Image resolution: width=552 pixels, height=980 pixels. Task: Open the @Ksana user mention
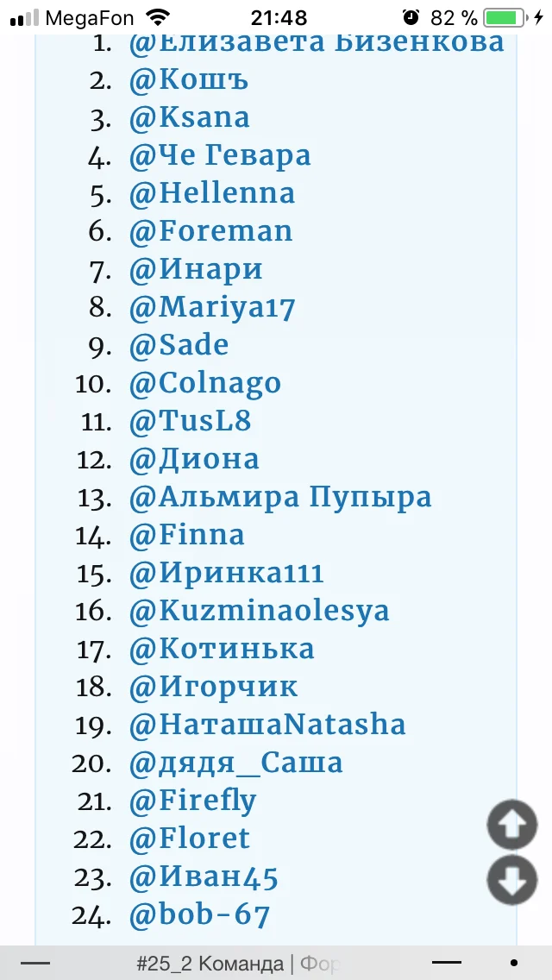(189, 118)
